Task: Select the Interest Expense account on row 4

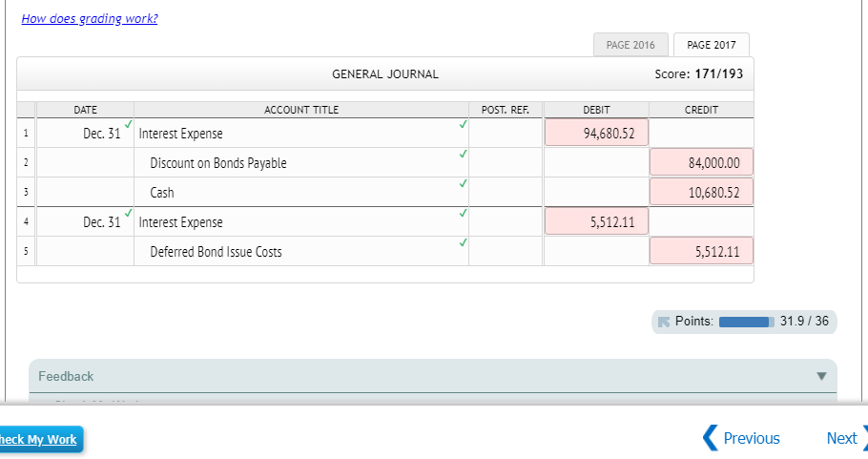Action: (301, 222)
